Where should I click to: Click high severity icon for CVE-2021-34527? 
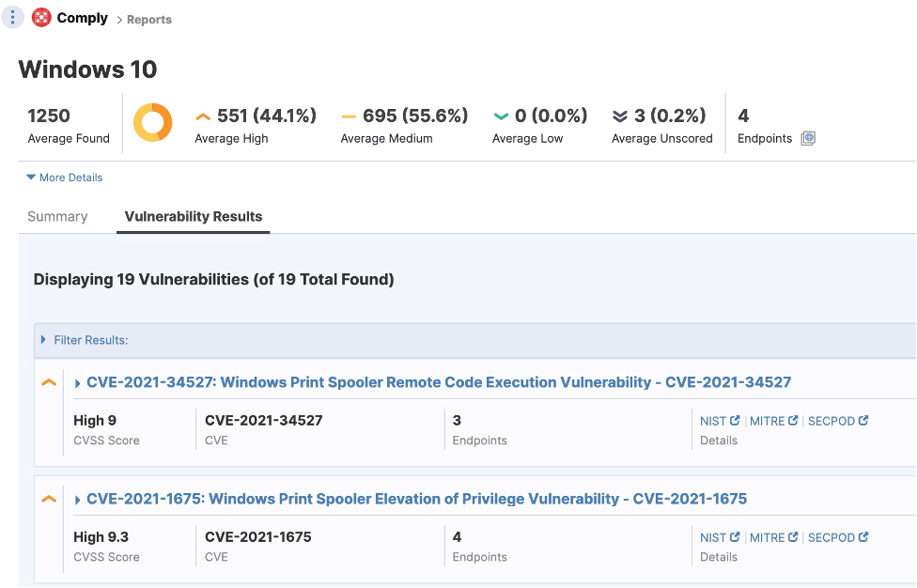(49, 383)
